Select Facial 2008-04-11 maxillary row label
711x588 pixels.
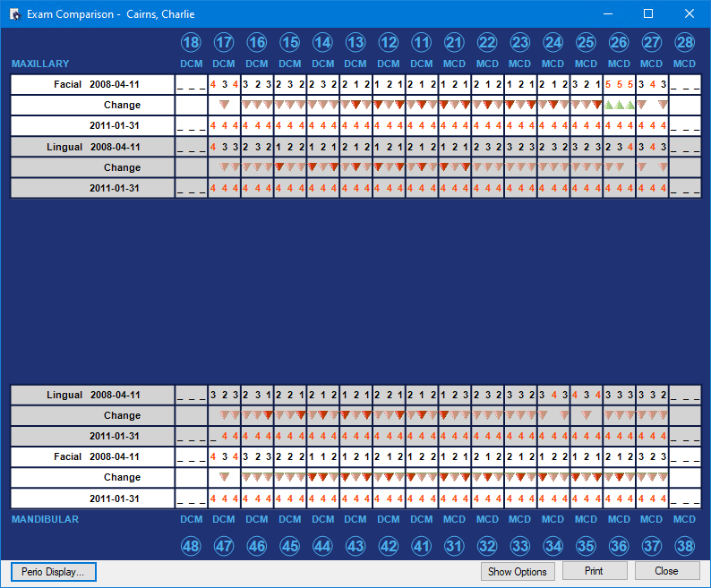93,84
